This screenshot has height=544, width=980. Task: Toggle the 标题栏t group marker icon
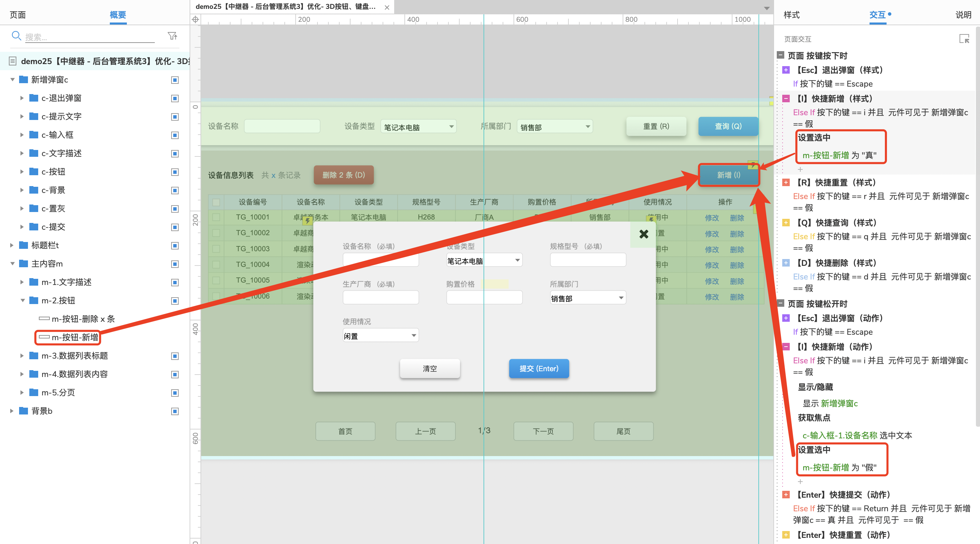(x=175, y=245)
